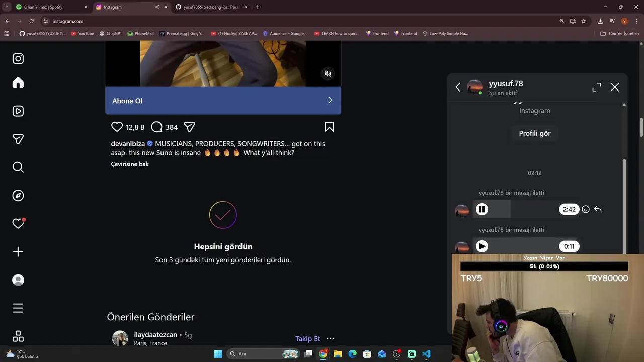Reply to the 2:42 voice message
The height and width of the screenshot is (362, 644).
coord(598,209)
